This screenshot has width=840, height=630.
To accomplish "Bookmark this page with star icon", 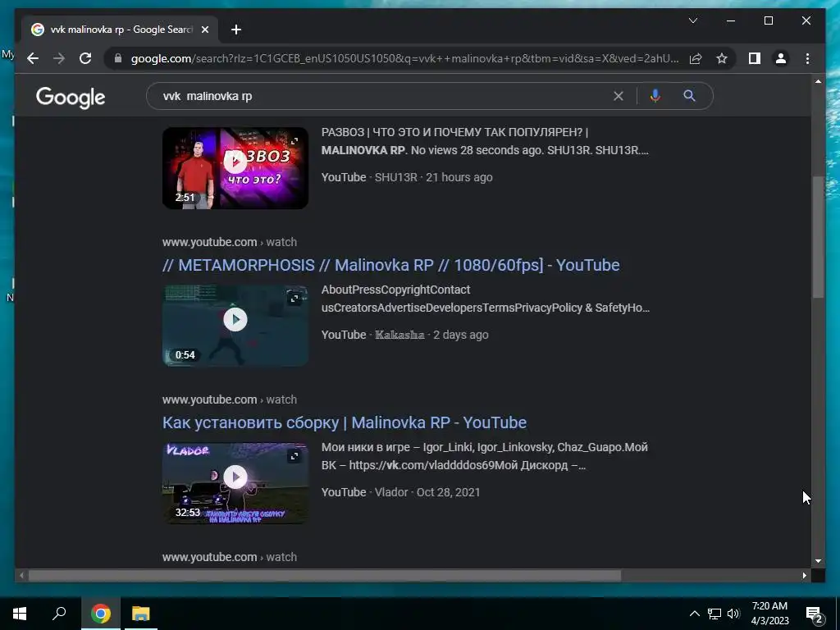I will pos(722,58).
